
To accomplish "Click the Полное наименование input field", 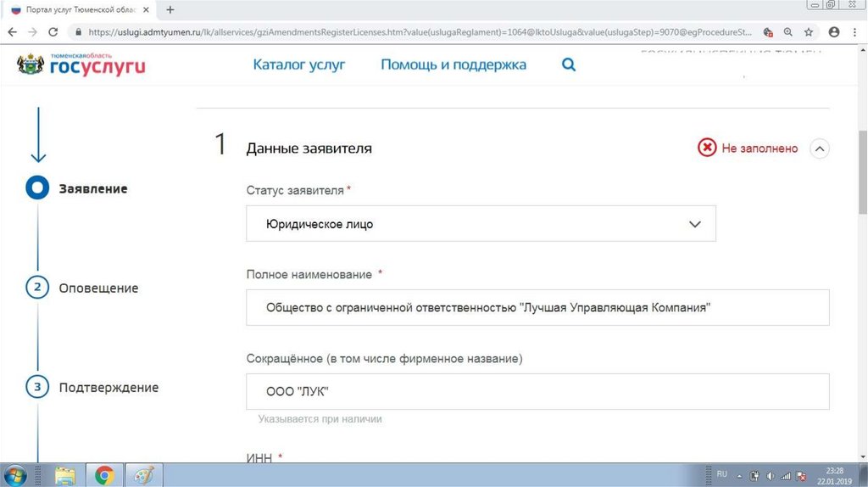I will 537,307.
